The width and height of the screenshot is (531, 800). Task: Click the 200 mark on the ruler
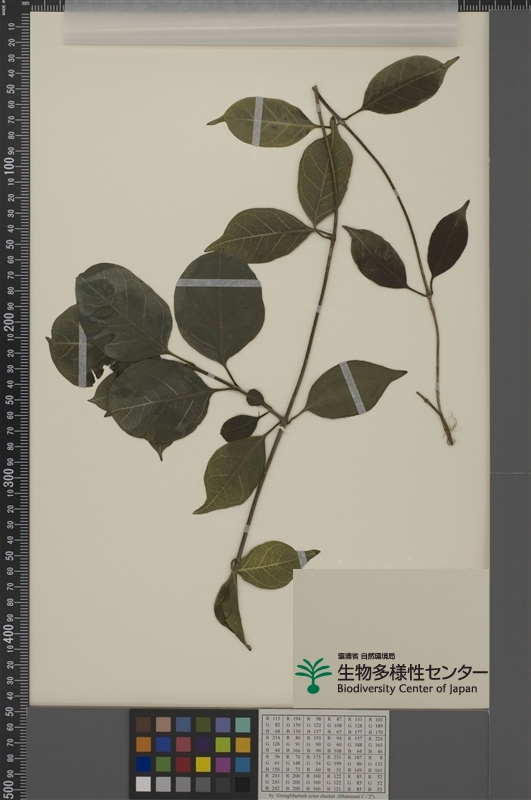[x=9, y=322]
